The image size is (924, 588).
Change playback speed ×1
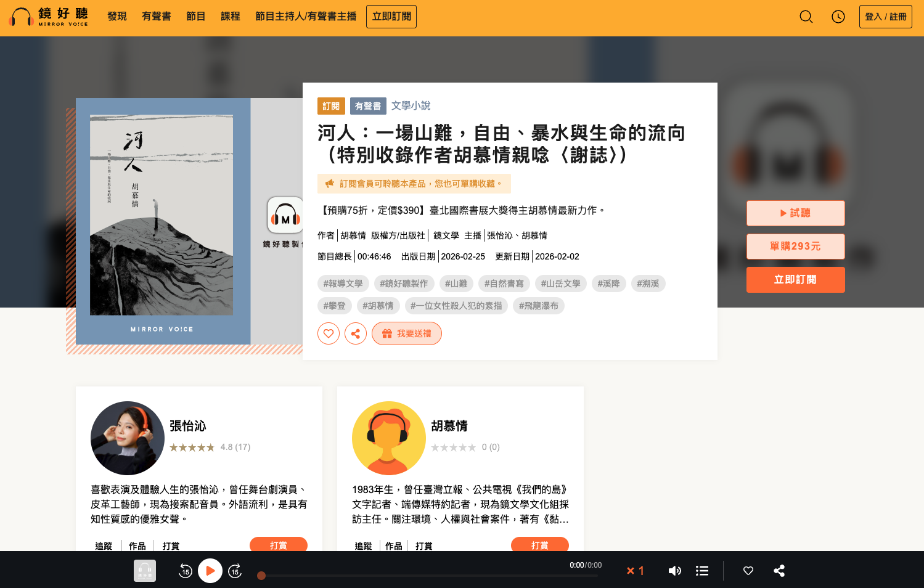click(636, 571)
